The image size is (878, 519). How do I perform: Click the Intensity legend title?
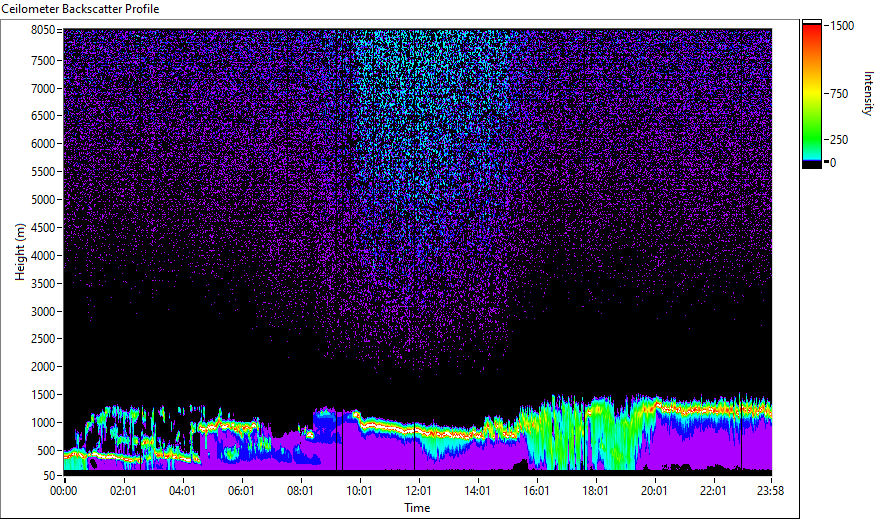pyautogui.click(x=868, y=93)
